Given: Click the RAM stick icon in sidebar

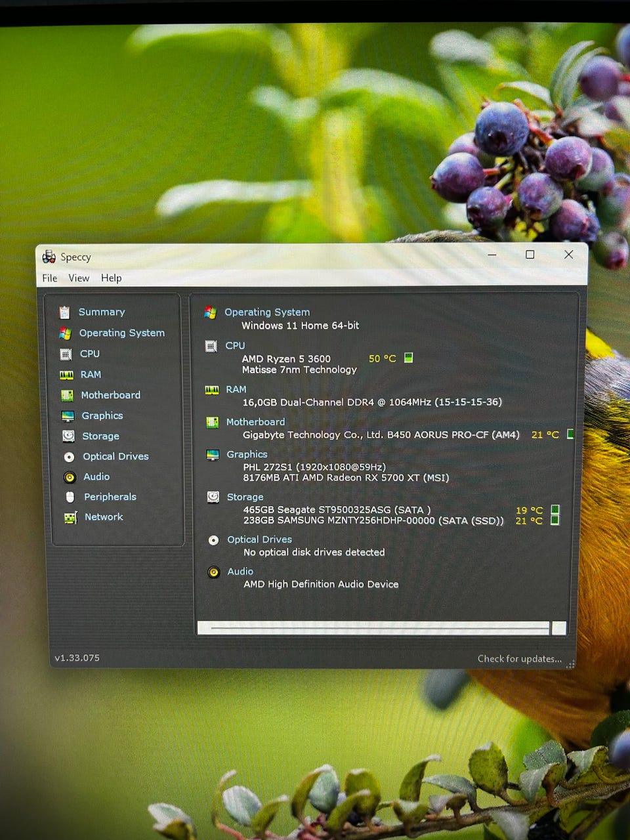Looking at the screenshot, I should tap(66, 375).
